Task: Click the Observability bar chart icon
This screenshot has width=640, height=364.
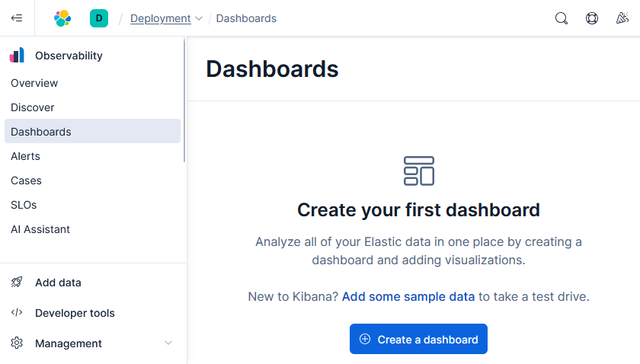Action: 17,55
